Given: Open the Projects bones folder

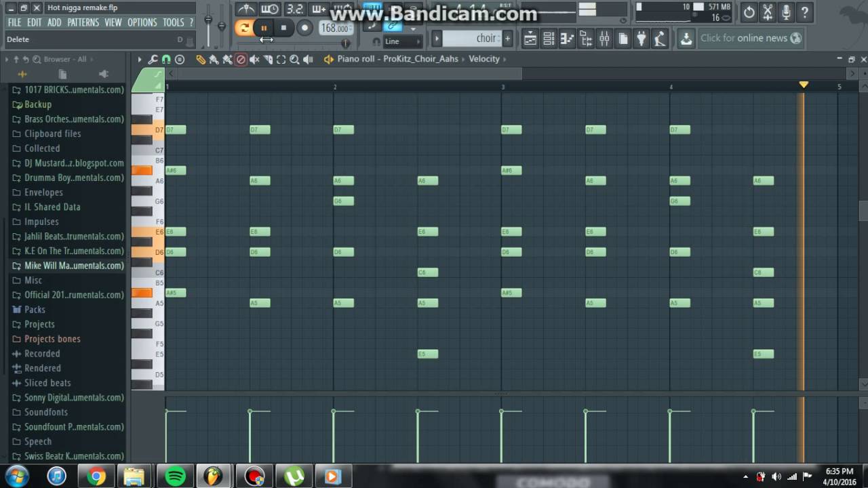Looking at the screenshot, I should pos(52,339).
